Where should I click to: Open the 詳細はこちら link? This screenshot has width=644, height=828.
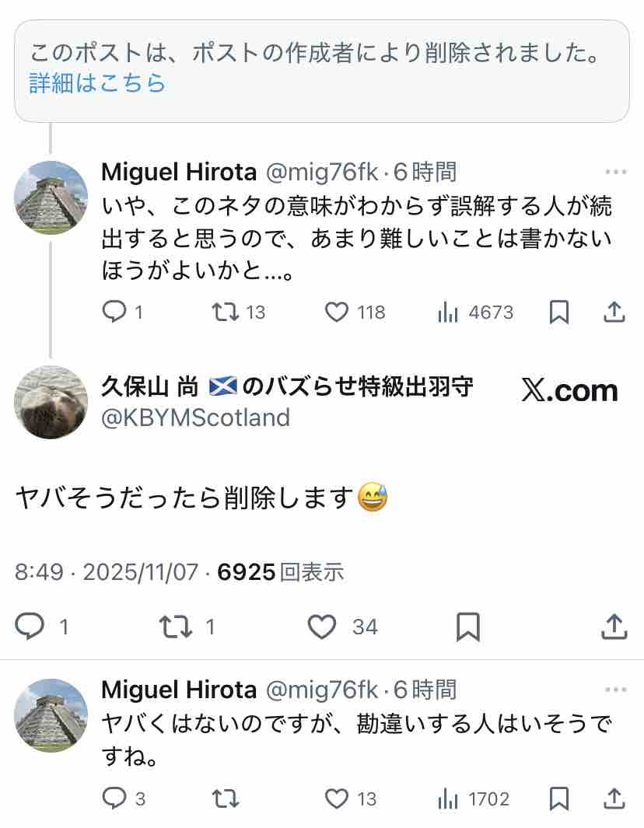[98, 83]
